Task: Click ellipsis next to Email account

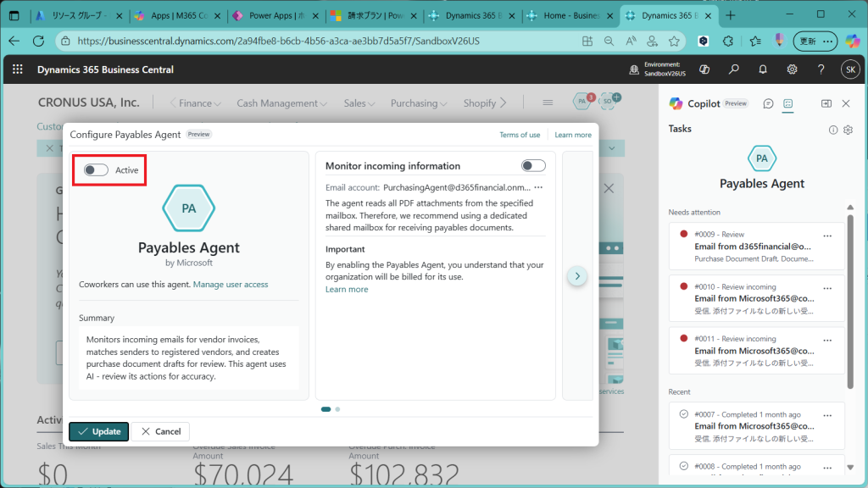Action: [x=538, y=187]
